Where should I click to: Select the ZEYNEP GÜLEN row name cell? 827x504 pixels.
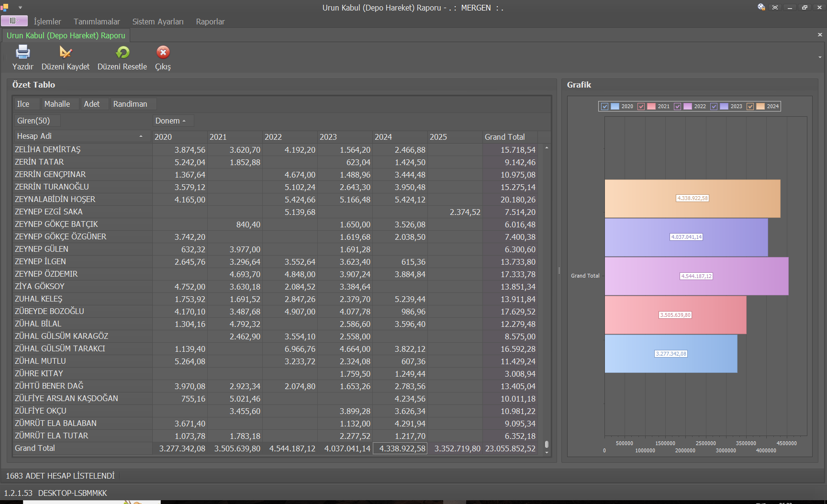pos(42,249)
